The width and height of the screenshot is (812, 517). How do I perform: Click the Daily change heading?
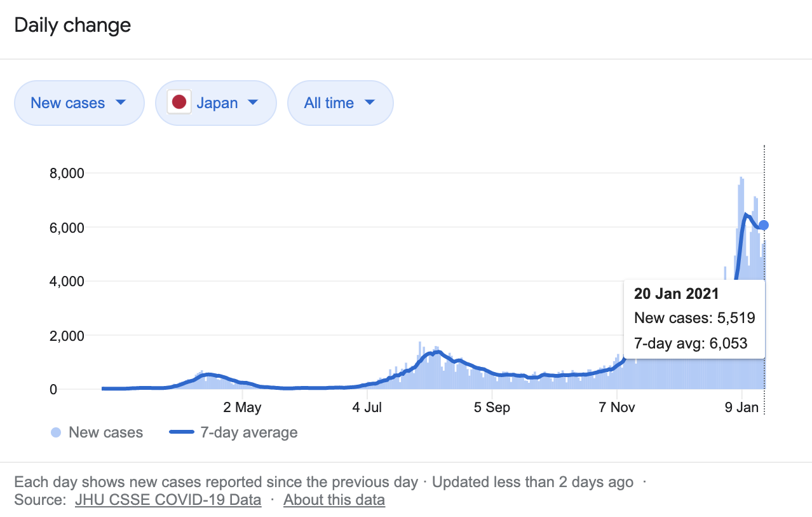72,25
